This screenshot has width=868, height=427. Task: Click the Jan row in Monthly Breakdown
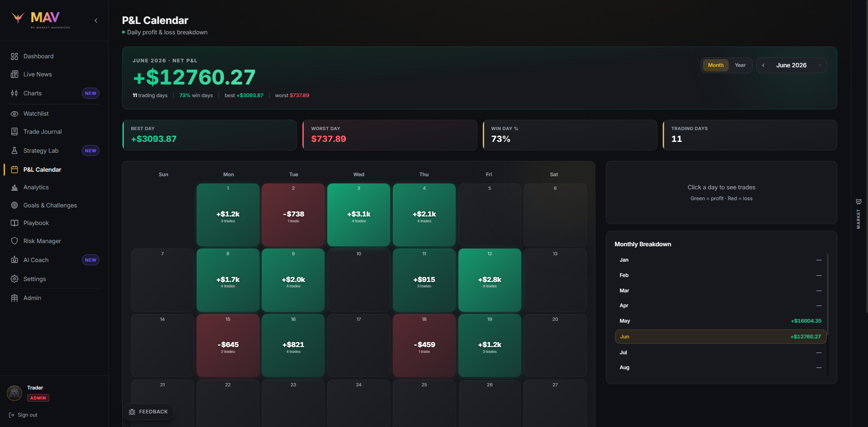tap(721, 260)
